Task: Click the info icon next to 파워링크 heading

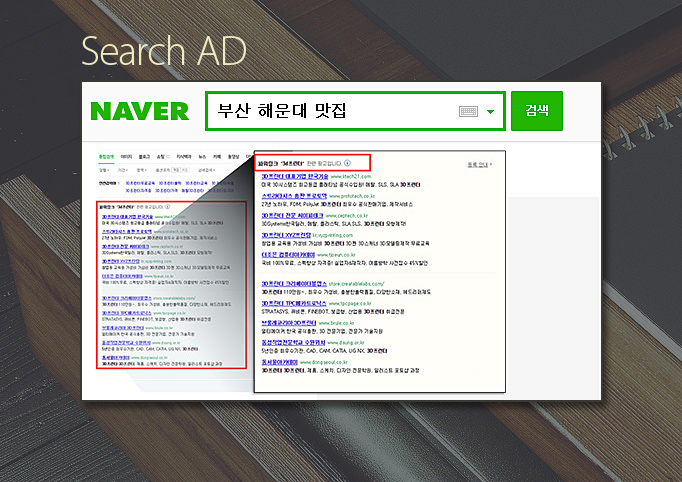Action: 348,162
